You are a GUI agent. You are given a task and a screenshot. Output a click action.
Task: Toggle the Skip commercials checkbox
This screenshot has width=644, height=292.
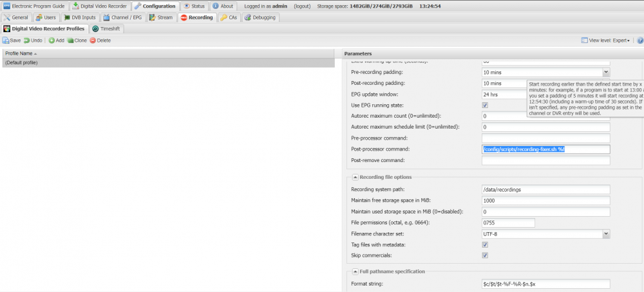(x=485, y=255)
